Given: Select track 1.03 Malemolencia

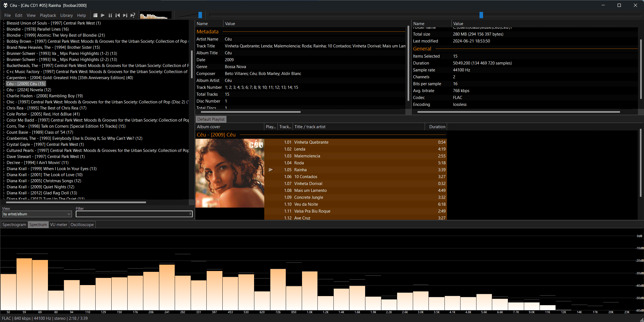Looking at the screenshot, I should [355, 156].
